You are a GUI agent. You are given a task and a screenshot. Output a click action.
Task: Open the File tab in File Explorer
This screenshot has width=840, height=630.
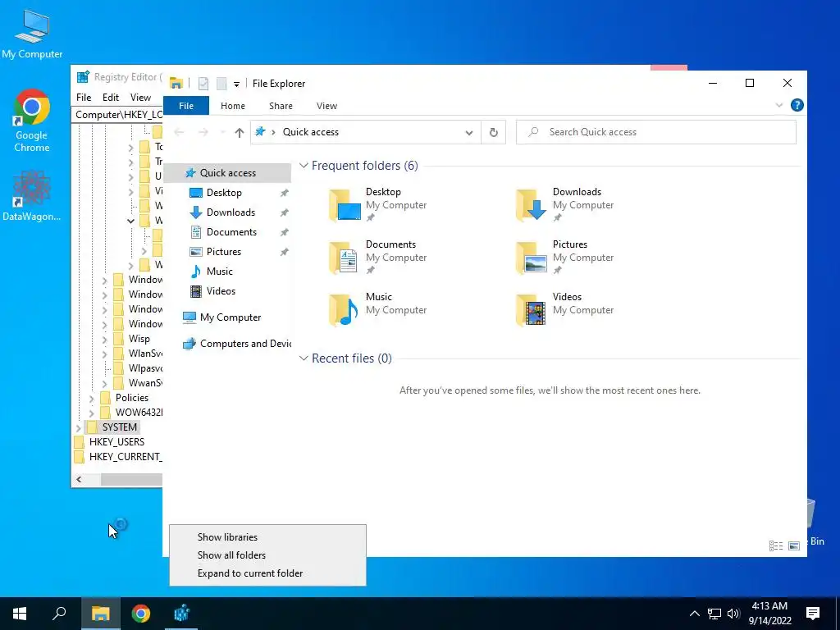186,106
